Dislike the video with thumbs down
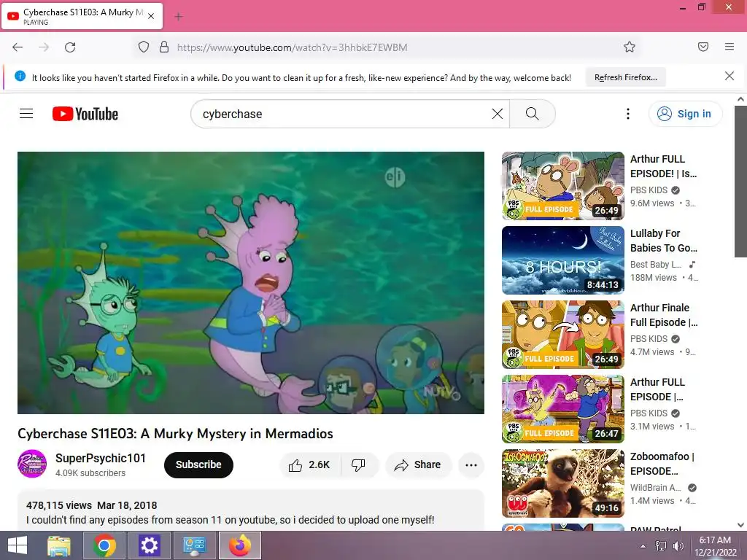The image size is (747, 560). coord(359,464)
